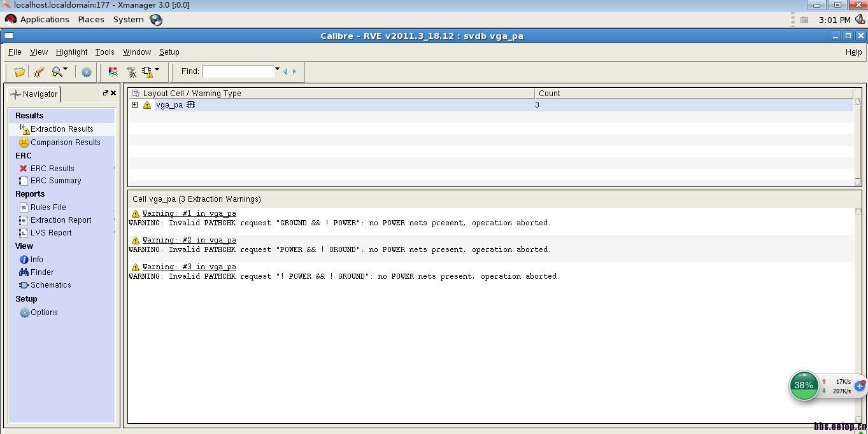The image size is (868, 434).
Task: Click the gear options icon in the toolbar
Action: (87, 72)
